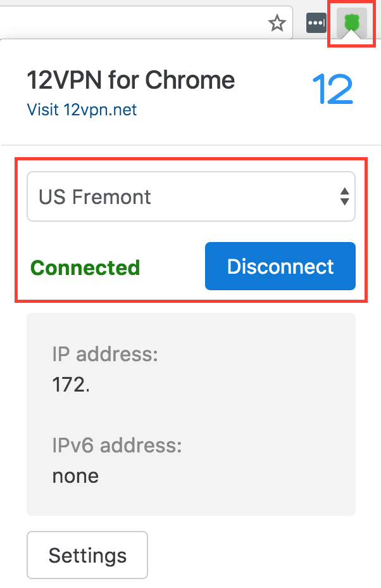Click the IPv6 address label
381x588 pixels.
116,445
